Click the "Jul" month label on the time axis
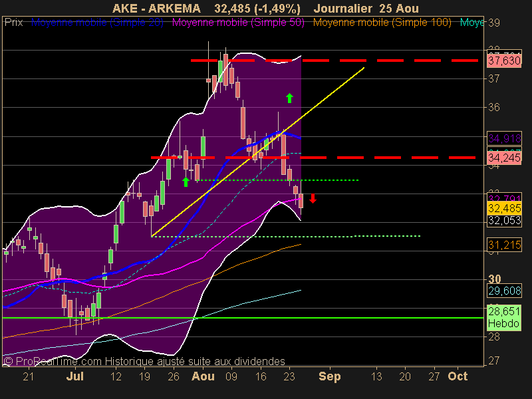 click(x=75, y=376)
